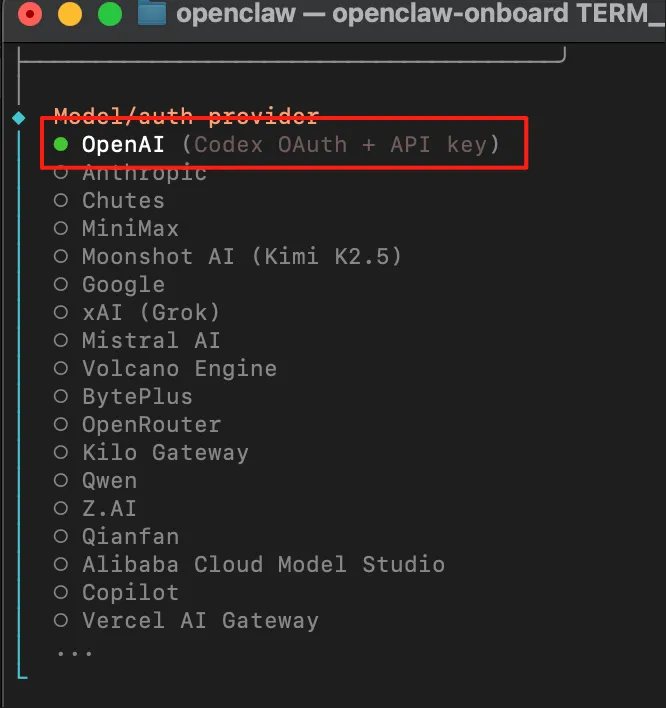Click the cyan diamond prompt marker
The width and height of the screenshot is (666, 708).
(18, 118)
